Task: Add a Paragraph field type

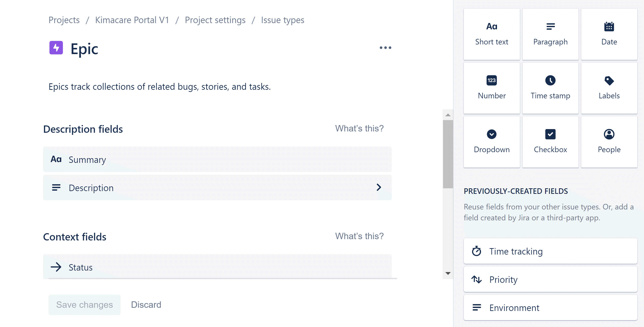Action: (550, 34)
